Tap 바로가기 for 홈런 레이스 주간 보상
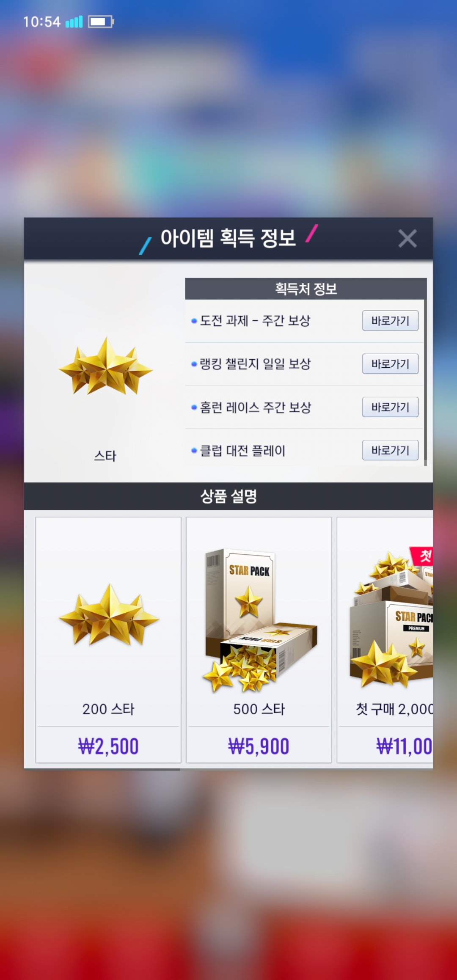457x980 pixels. click(390, 407)
